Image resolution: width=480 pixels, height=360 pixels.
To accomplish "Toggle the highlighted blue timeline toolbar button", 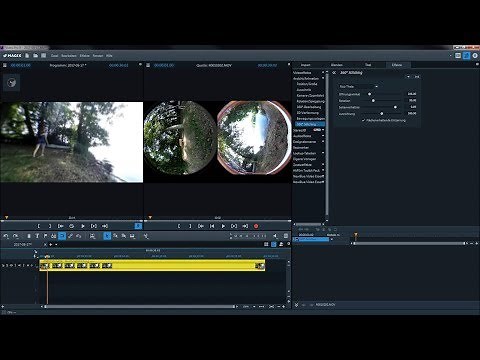I will click(x=62, y=236).
